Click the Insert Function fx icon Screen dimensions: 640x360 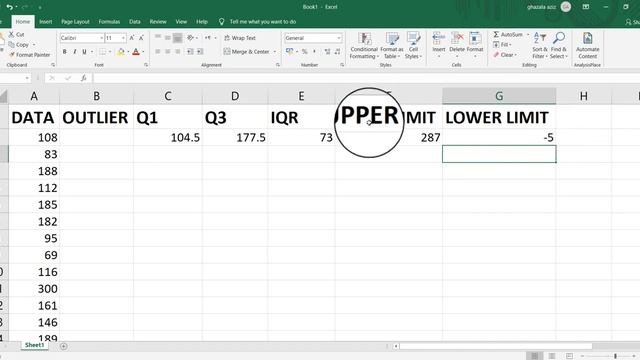(83, 78)
